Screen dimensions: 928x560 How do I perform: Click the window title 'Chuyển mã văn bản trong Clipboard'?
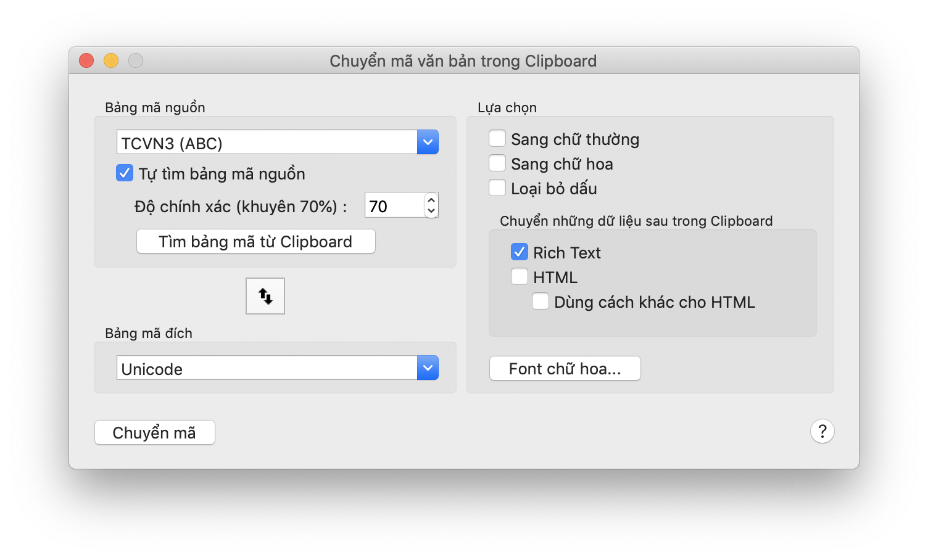463,60
